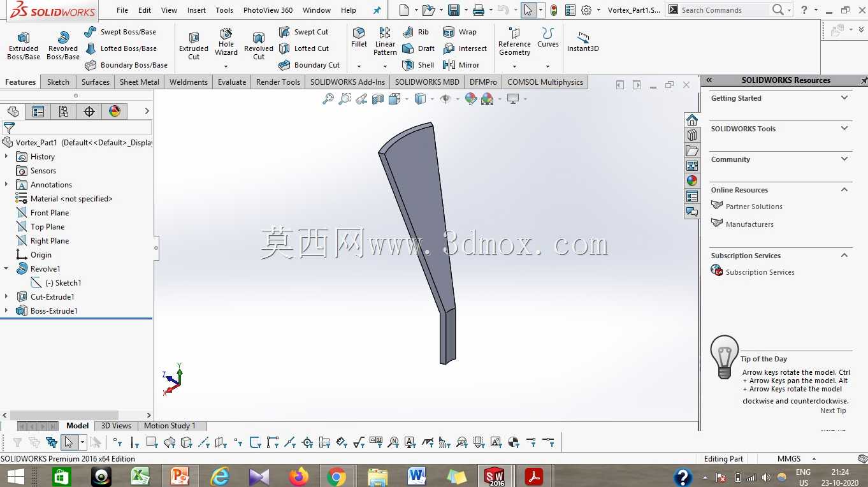Image resolution: width=868 pixels, height=487 pixels.
Task: Open the PhotoView 360 menu
Action: [x=268, y=10]
